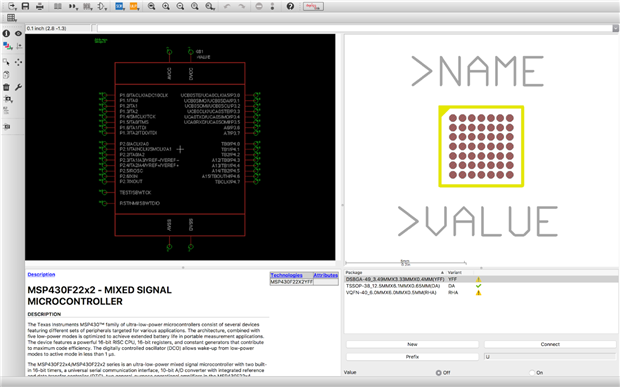Select the Paste clipboard tool in sidebar

[x=6, y=75]
